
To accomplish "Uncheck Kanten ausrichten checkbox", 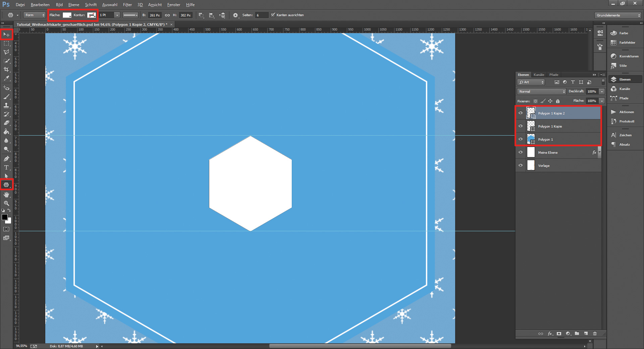I will coord(273,15).
